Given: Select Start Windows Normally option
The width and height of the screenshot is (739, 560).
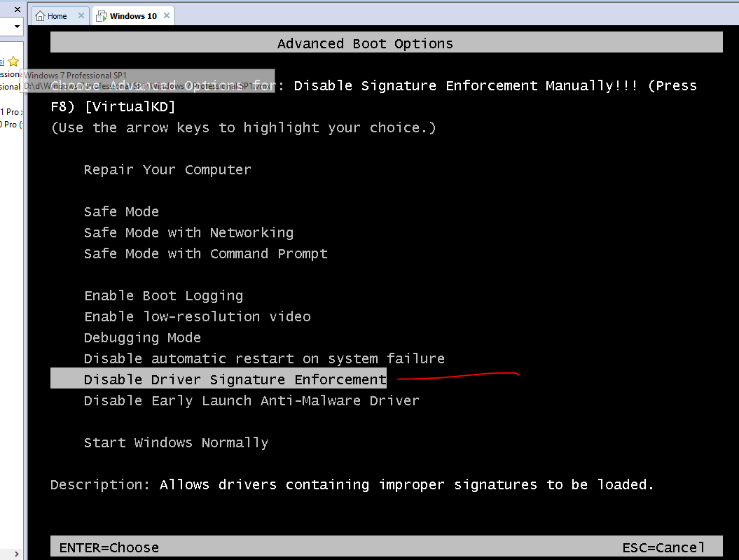Looking at the screenshot, I should point(176,443).
